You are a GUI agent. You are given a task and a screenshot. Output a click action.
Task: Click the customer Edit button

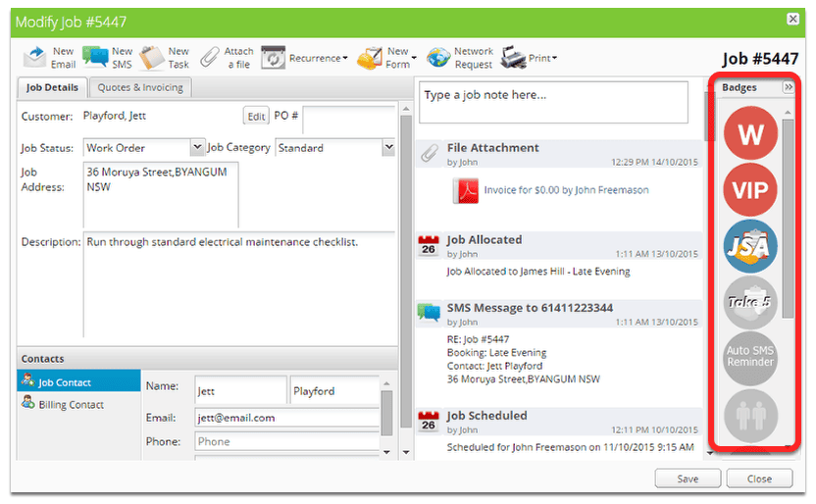tap(256, 116)
